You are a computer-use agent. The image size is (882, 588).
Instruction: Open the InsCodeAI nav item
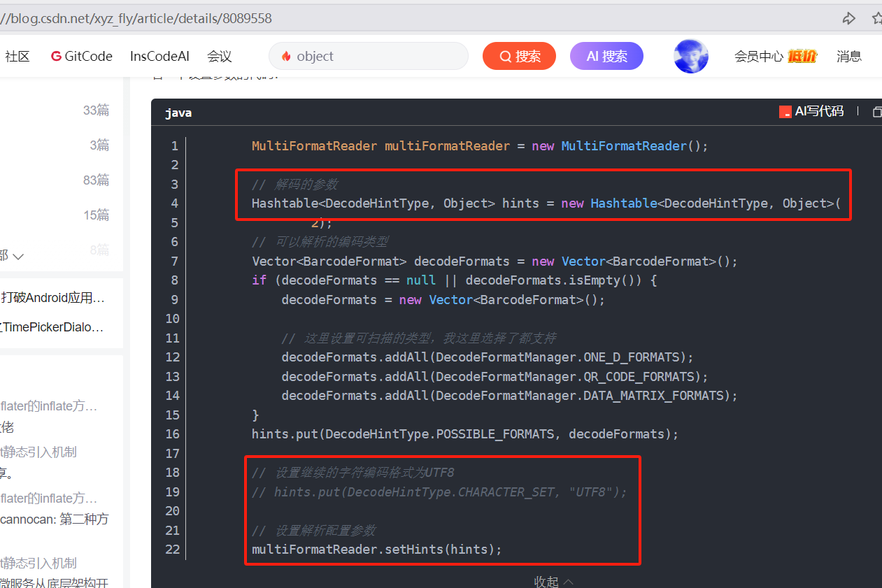(x=159, y=57)
